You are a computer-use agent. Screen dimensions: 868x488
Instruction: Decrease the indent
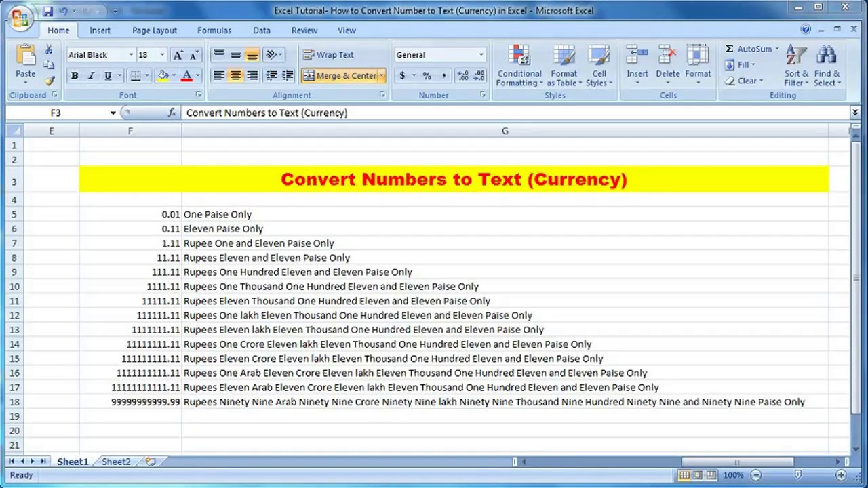coord(271,76)
